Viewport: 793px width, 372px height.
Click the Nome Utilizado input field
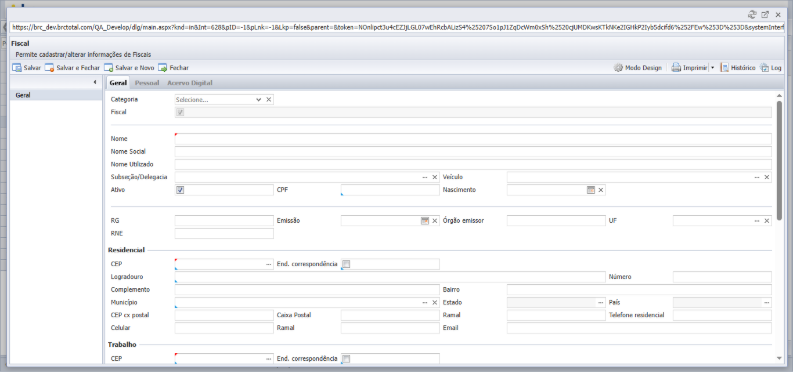[x=473, y=164]
